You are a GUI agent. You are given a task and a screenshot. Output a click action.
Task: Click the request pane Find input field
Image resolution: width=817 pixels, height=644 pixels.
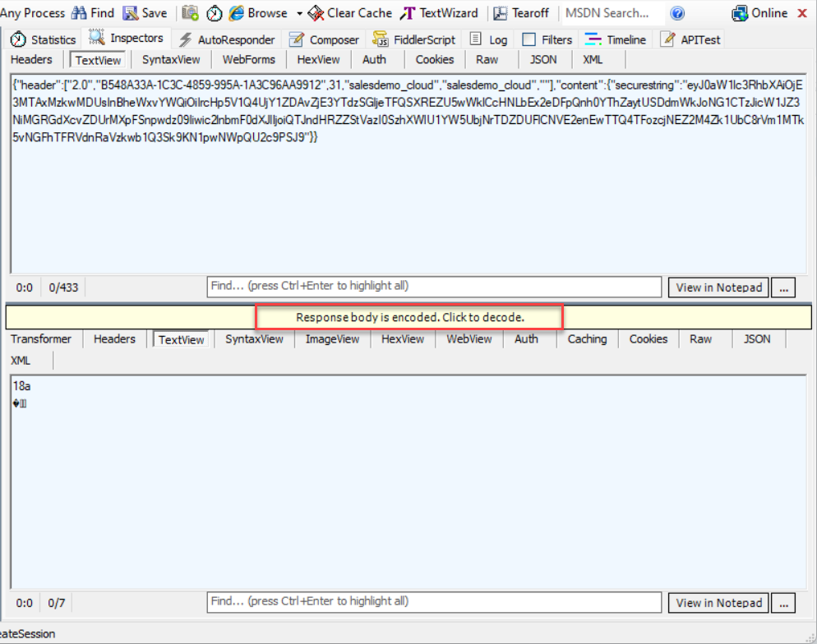(433, 287)
